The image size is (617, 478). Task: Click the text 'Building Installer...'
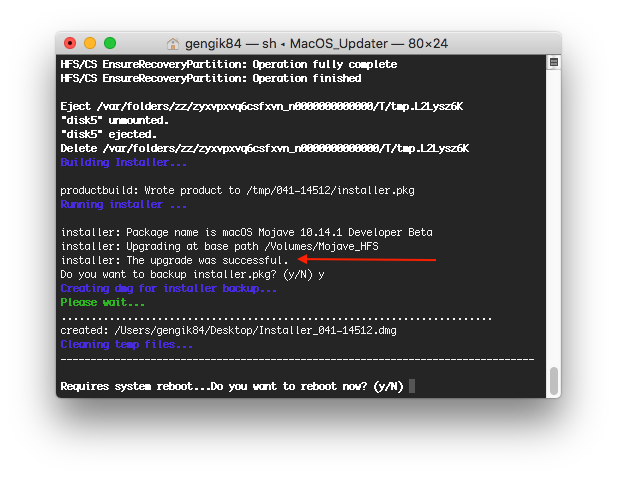(x=124, y=162)
